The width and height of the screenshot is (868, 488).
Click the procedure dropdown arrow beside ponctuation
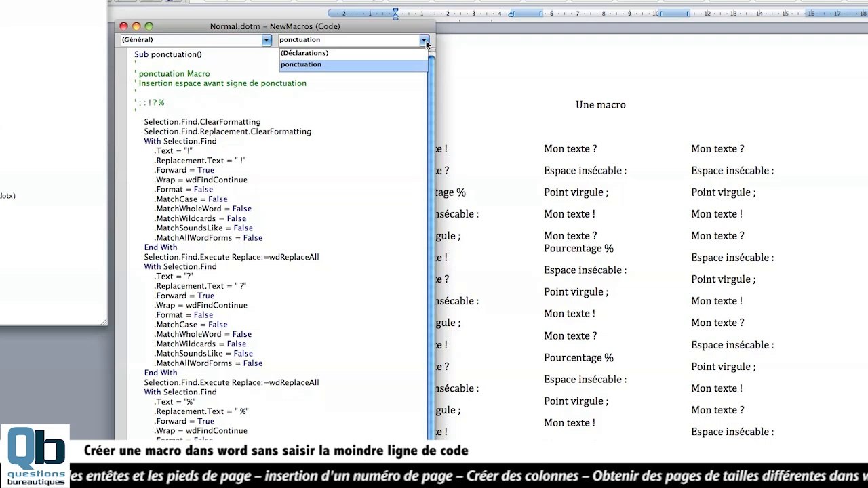click(x=424, y=40)
